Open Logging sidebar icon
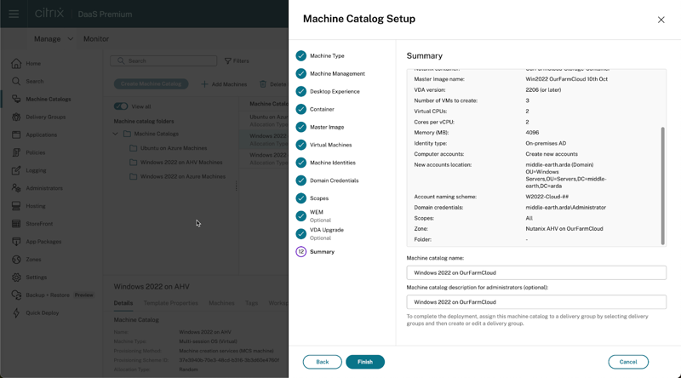 pos(16,170)
